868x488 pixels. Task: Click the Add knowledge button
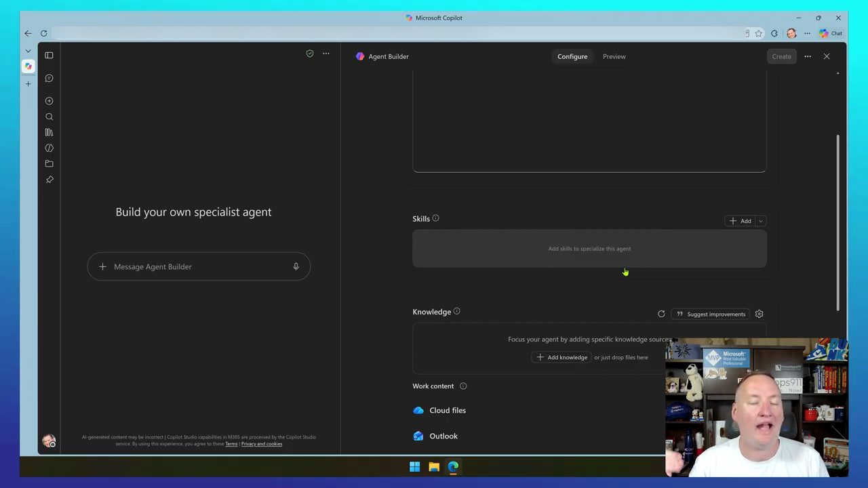tap(561, 357)
